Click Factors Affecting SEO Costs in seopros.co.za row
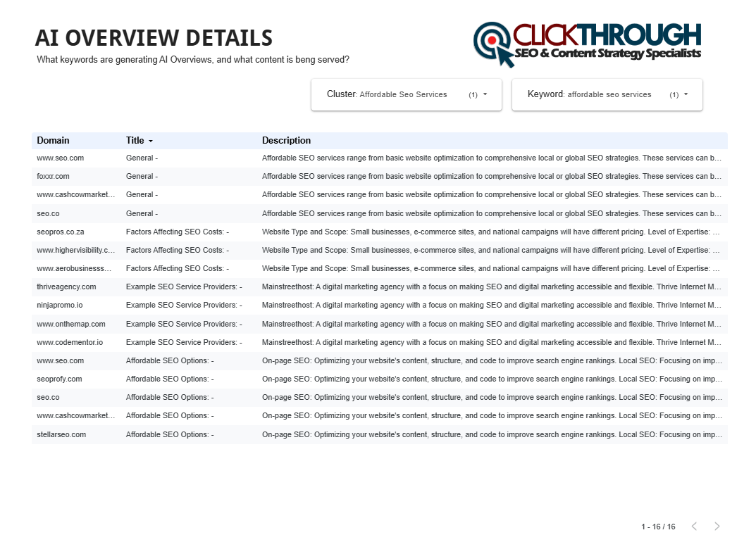Viewport: 756px width, 554px height. [x=178, y=232]
